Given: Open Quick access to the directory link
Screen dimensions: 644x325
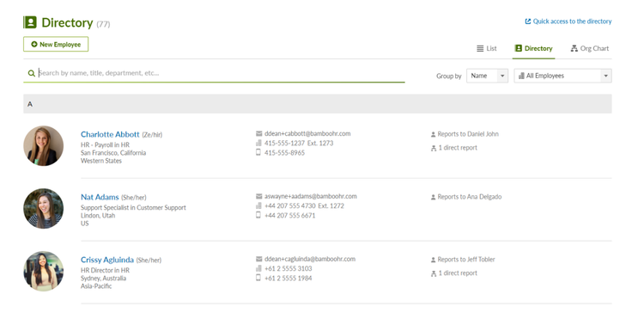Looking at the screenshot, I should click(x=572, y=21).
